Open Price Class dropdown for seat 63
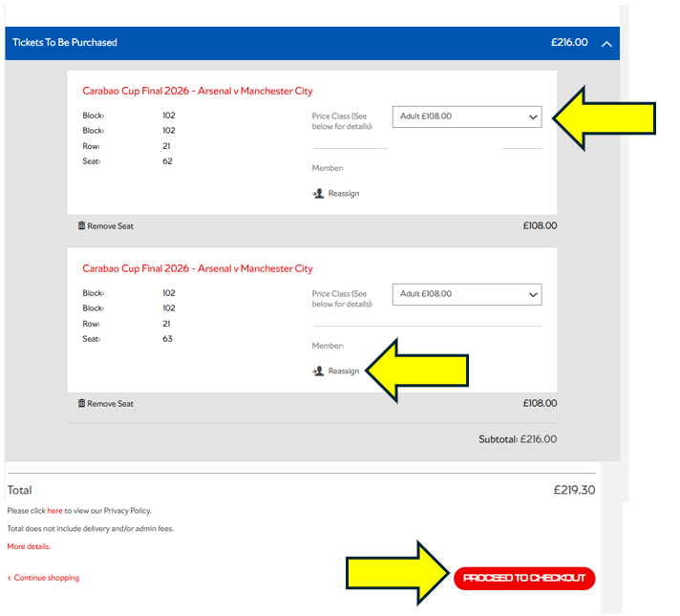The image size is (680, 616). [467, 294]
